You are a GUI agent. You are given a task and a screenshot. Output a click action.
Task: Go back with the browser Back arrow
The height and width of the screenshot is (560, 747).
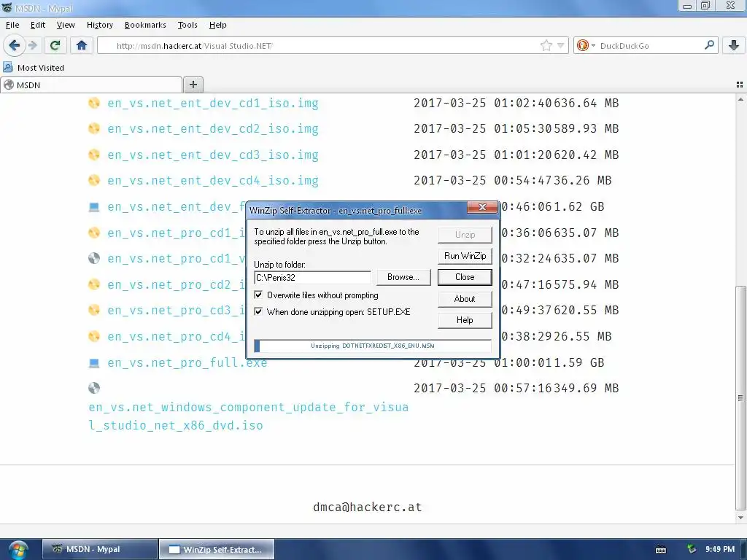click(15, 46)
